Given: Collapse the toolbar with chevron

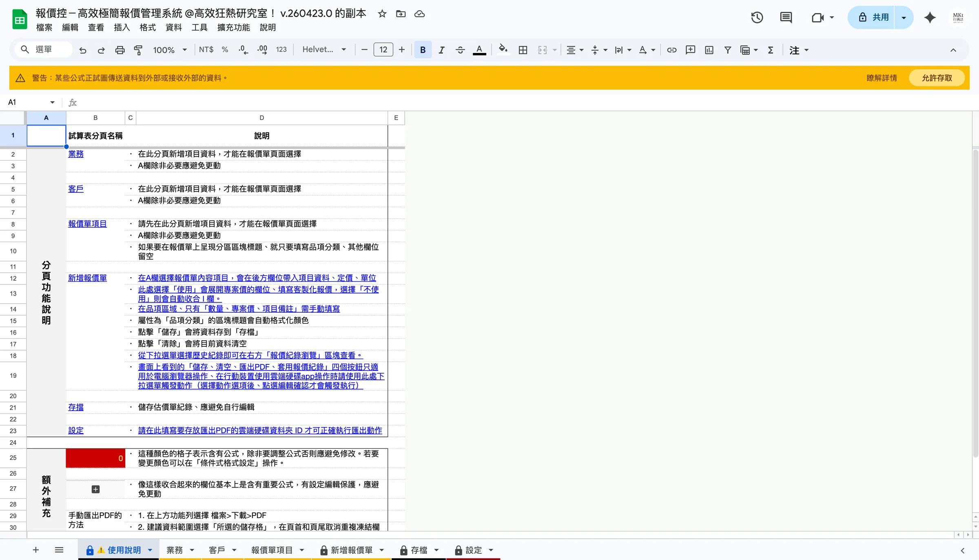Looking at the screenshot, I should (x=953, y=50).
